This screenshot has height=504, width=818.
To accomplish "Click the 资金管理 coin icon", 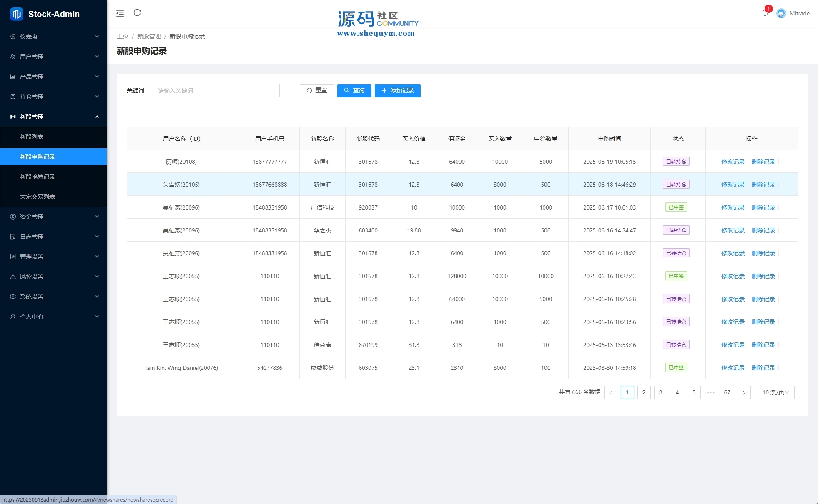I will 13,217.
